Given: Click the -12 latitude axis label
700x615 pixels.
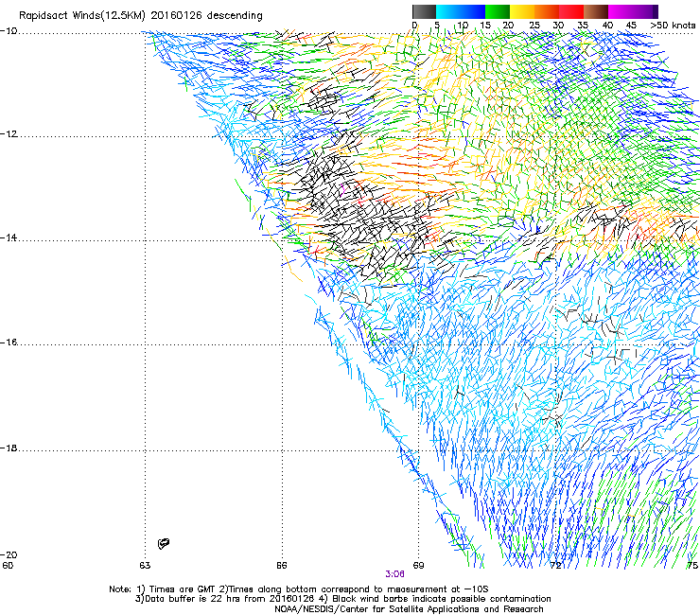Looking at the screenshot, I should pos(9,134).
